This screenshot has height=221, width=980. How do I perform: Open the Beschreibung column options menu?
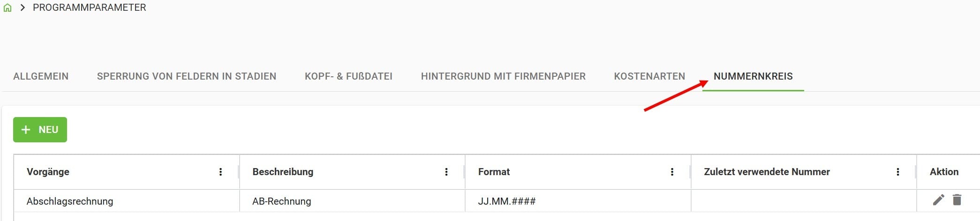click(x=446, y=172)
